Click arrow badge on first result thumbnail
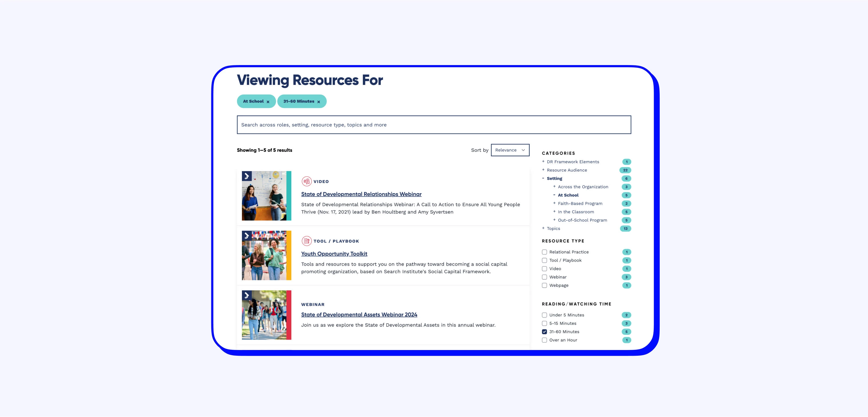Screen dimensions: 868x417 tap(247, 176)
